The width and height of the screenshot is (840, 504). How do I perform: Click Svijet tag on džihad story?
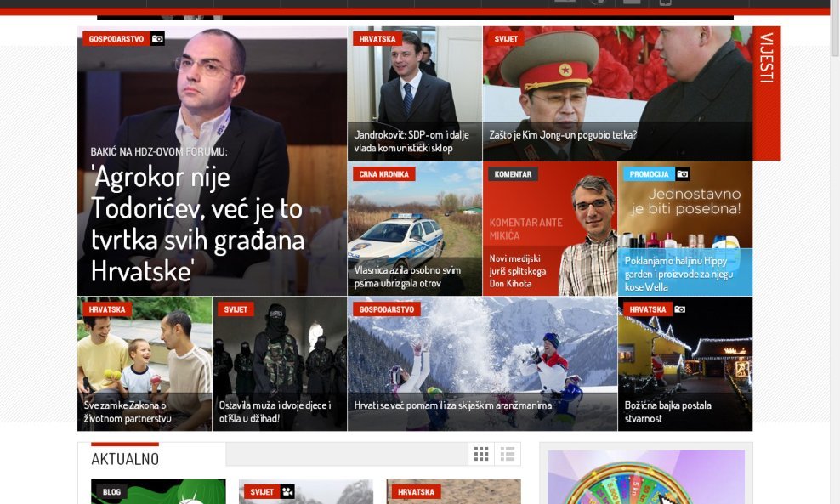(236, 309)
